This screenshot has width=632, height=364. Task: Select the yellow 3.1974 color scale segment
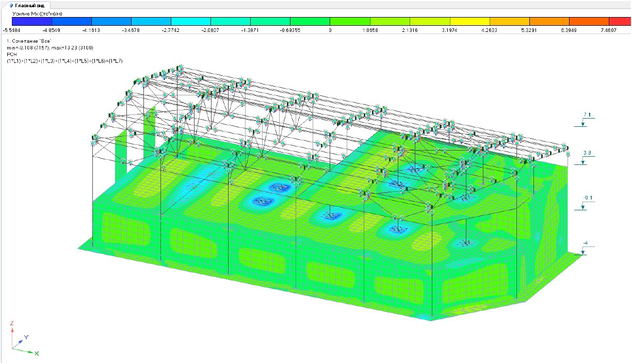click(469, 21)
